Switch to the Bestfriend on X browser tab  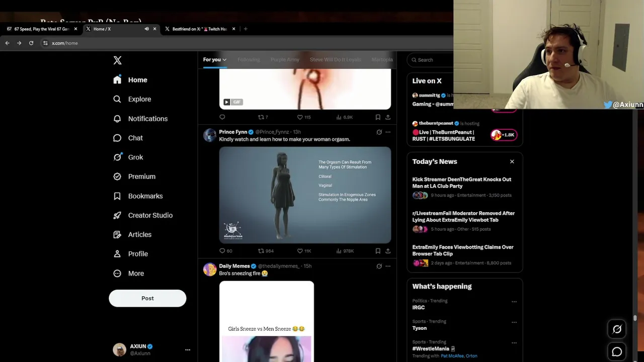pyautogui.click(x=200, y=29)
